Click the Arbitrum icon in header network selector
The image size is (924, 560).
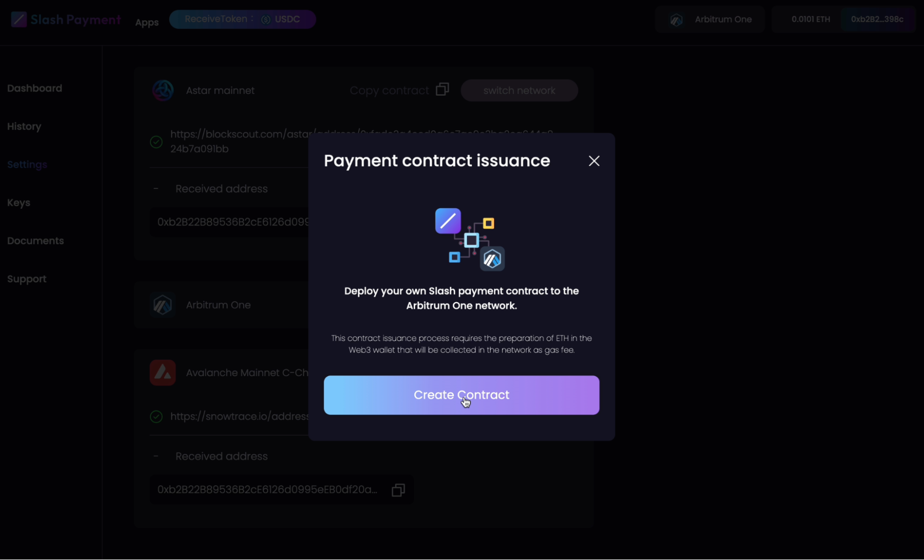(676, 20)
